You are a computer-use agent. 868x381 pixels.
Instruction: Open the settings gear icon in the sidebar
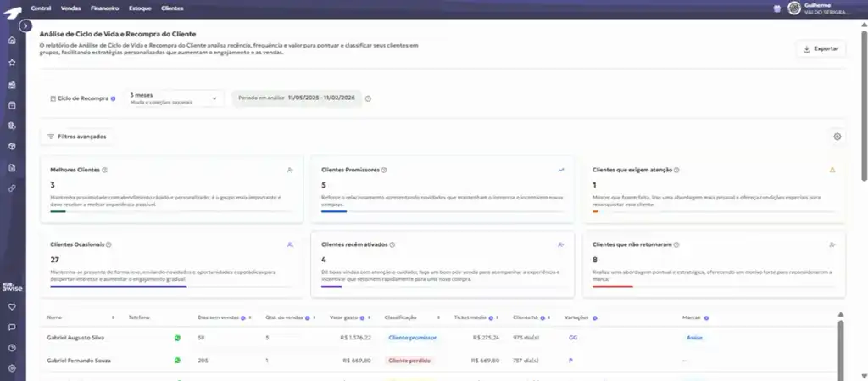tap(12, 368)
